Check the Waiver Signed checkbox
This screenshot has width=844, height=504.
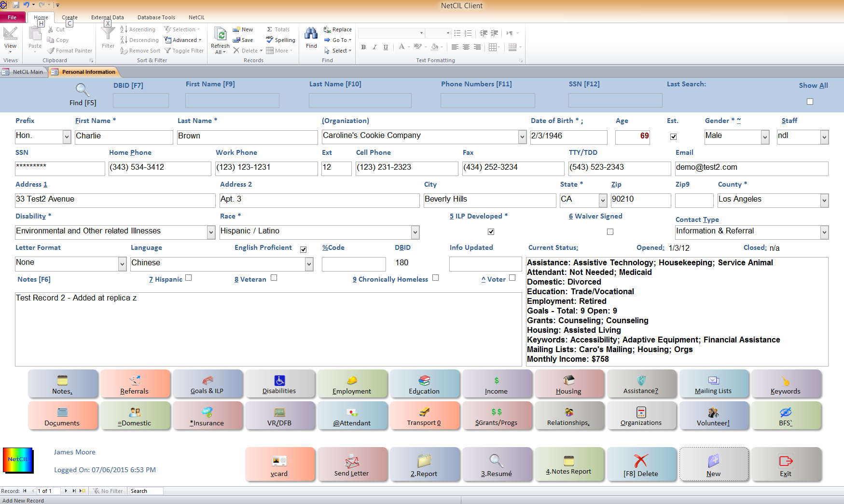click(610, 232)
